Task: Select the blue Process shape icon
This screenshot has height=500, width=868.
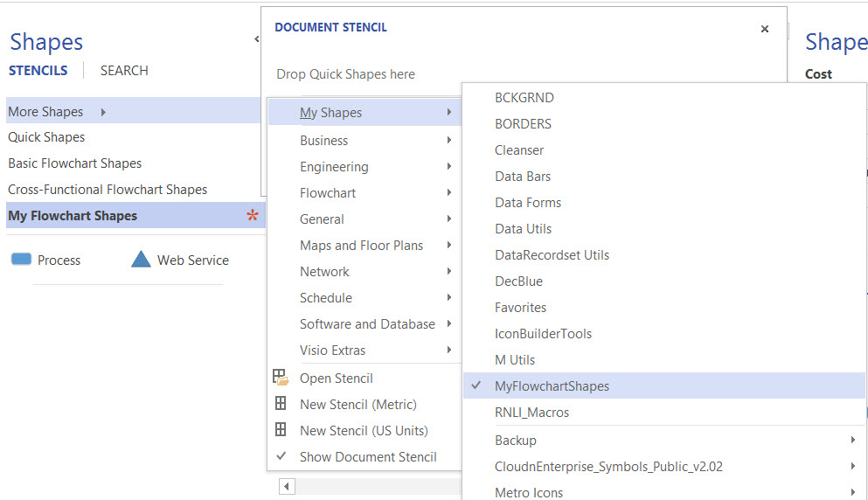Action: tap(22, 260)
